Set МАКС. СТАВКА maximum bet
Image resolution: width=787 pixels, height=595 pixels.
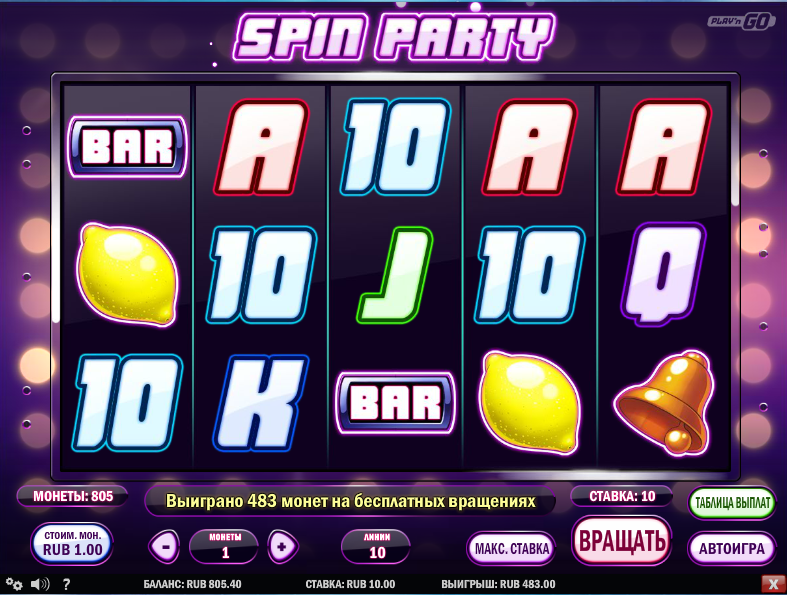pos(511,549)
